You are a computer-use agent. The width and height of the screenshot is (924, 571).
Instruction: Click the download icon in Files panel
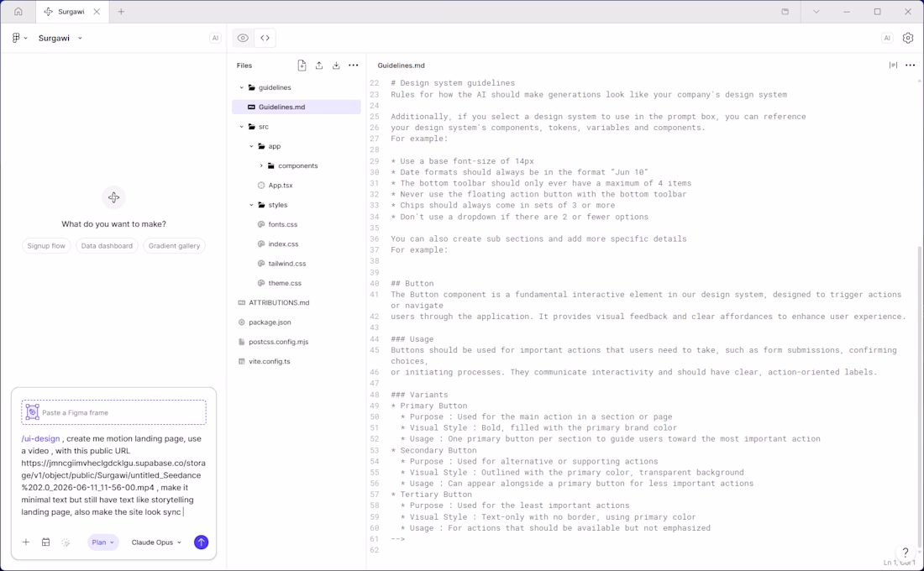[x=336, y=65]
